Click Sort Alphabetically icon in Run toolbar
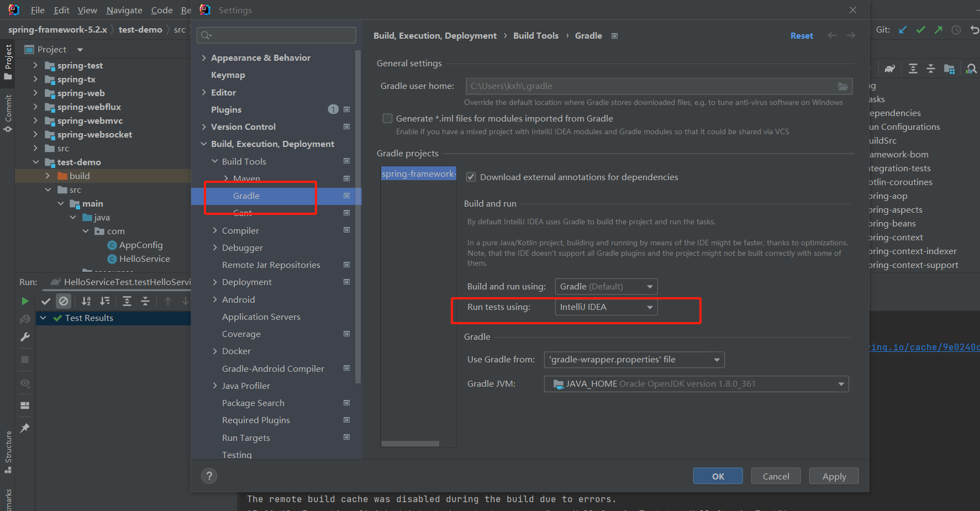The image size is (980, 511). (86, 301)
